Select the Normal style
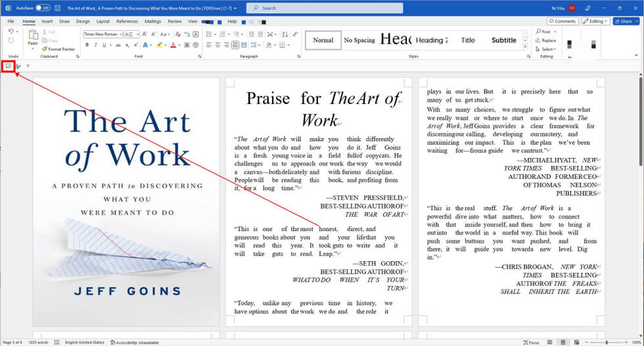The image size is (644, 346). pos(323,40)
